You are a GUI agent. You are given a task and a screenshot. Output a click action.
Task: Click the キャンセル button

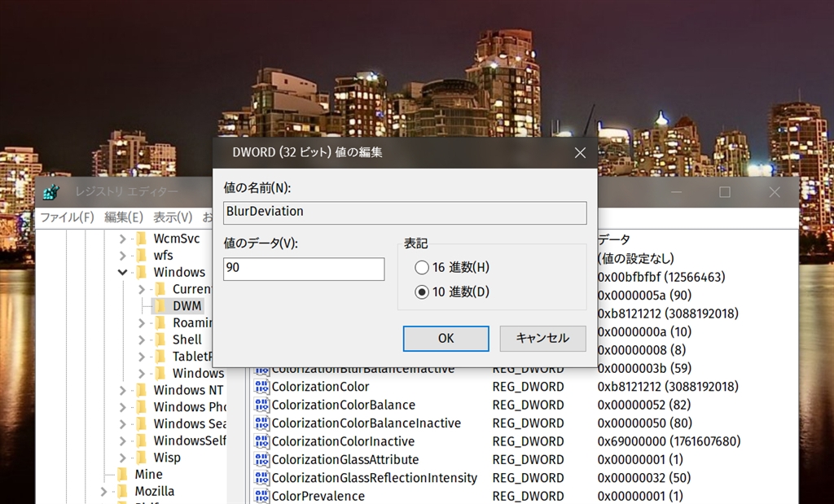[x=542, y=338]
